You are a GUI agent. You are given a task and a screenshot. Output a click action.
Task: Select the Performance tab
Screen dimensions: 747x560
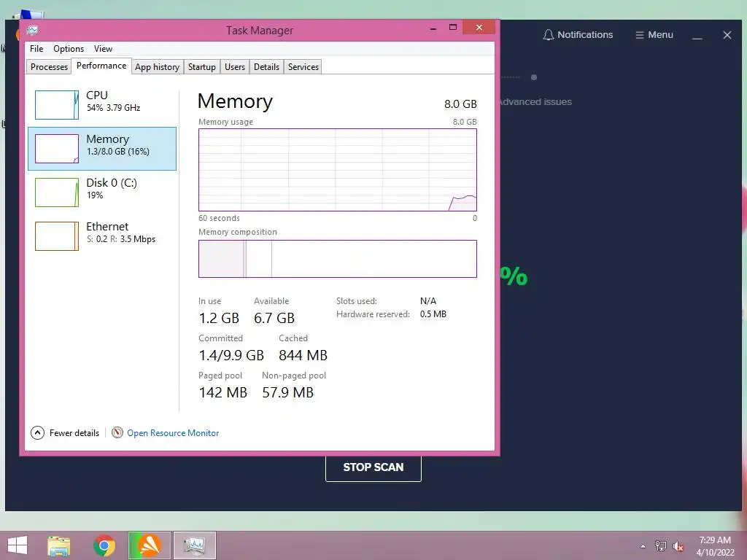(101, 66)
